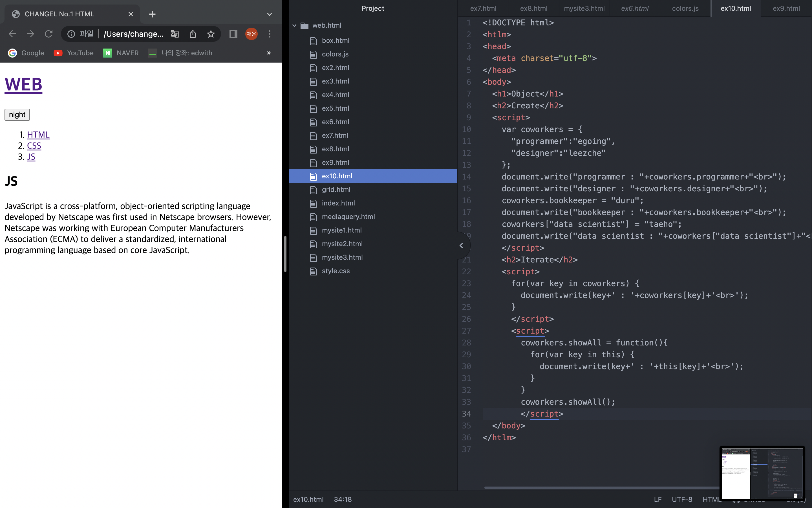The width and height of the screenshot is (812, 508).
Task: Click file icon next to ex8.html
Action: point(314,149)
